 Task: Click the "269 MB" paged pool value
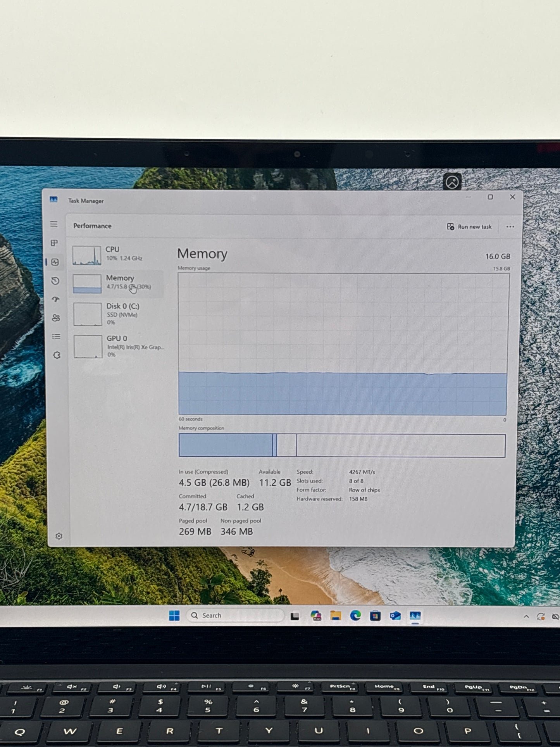195,531
